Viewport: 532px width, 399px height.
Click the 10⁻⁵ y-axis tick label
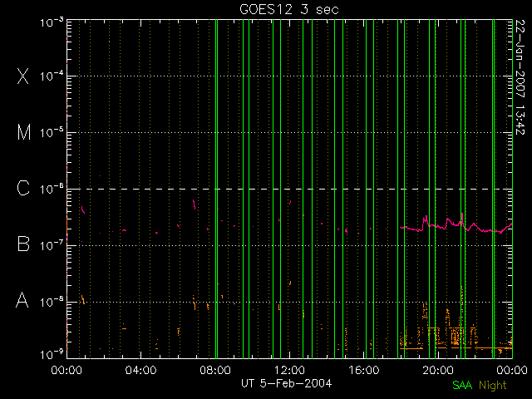[52, 133]
